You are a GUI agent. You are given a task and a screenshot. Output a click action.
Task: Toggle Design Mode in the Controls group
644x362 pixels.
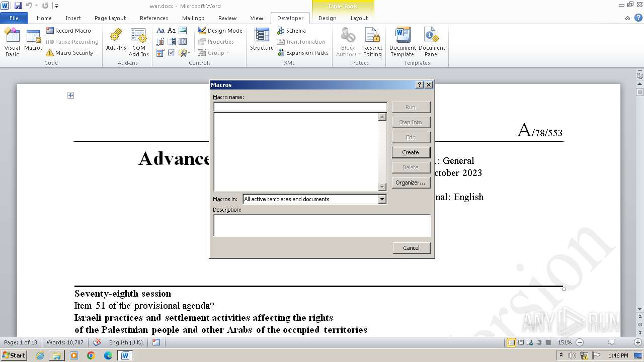pyautogui.click(x=220, y=31)
